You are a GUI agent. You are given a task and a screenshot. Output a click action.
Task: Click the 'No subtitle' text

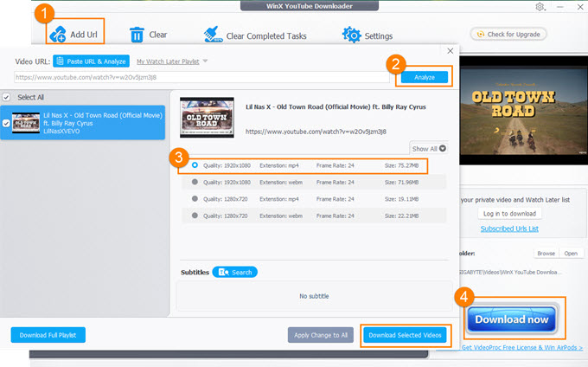[x=314, y=296]
